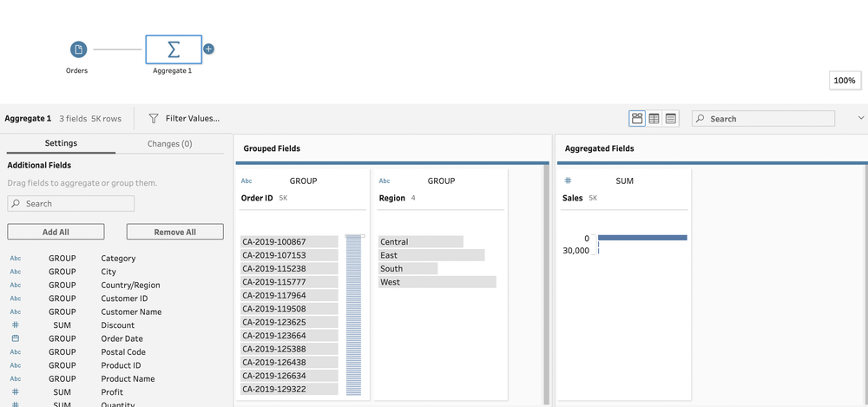Image resolution: width=868 pixels, height=407 pixels.
Task: Click the Abc data type icon on Region card
Action: click(x=385, y=181)
